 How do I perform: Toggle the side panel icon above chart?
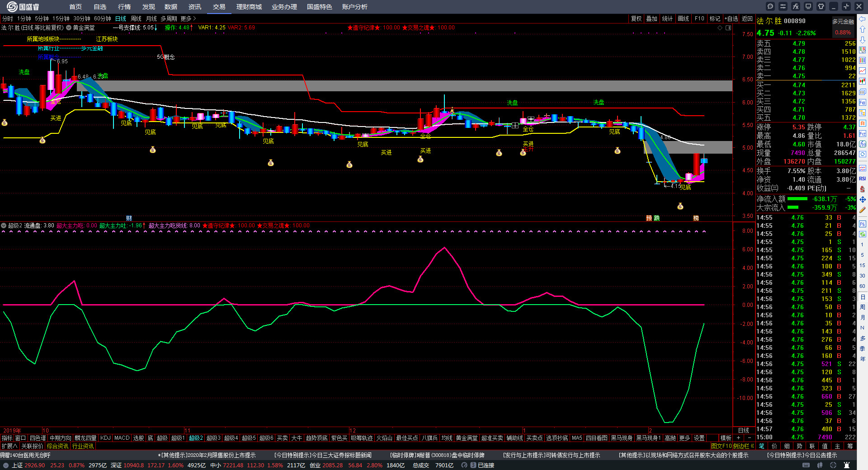coord(728,28)
